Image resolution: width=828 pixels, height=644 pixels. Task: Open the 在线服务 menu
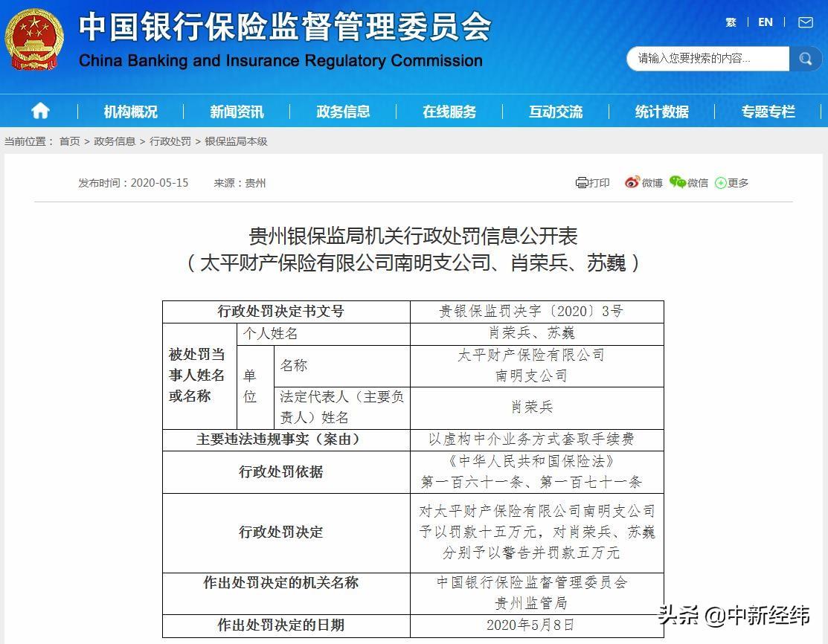click(449, 112)
